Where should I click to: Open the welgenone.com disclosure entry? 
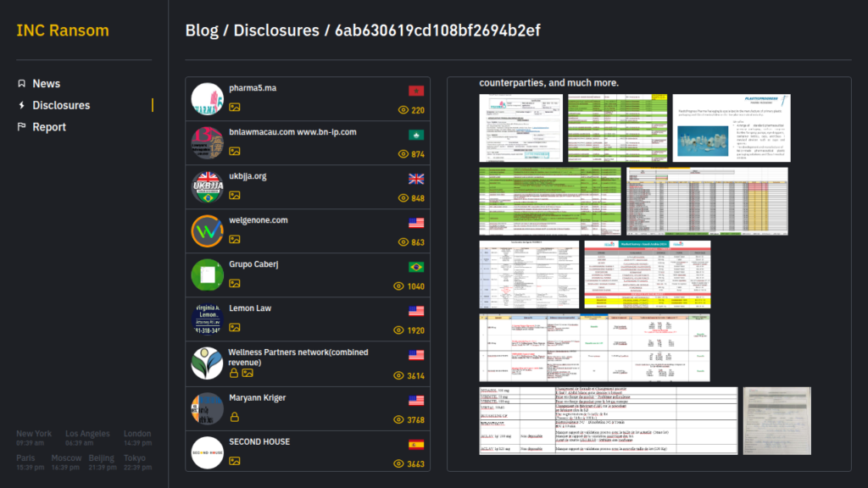click(x=308, y=230)
